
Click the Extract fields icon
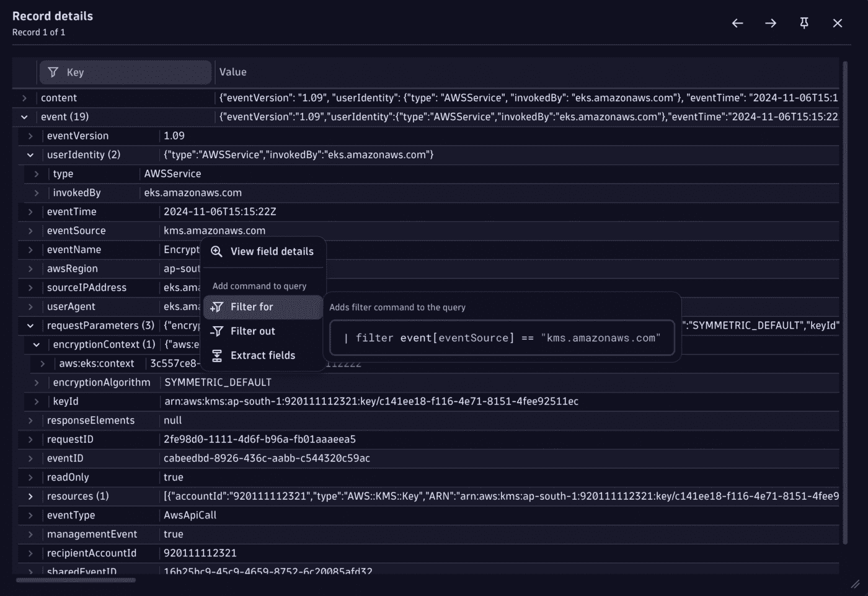click(x=217, y=355)
